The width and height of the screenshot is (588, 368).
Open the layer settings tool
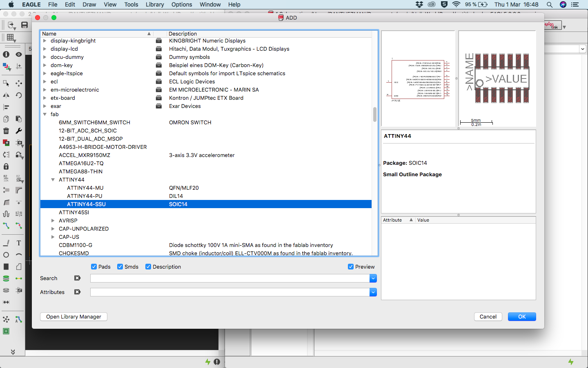point(6,66)
